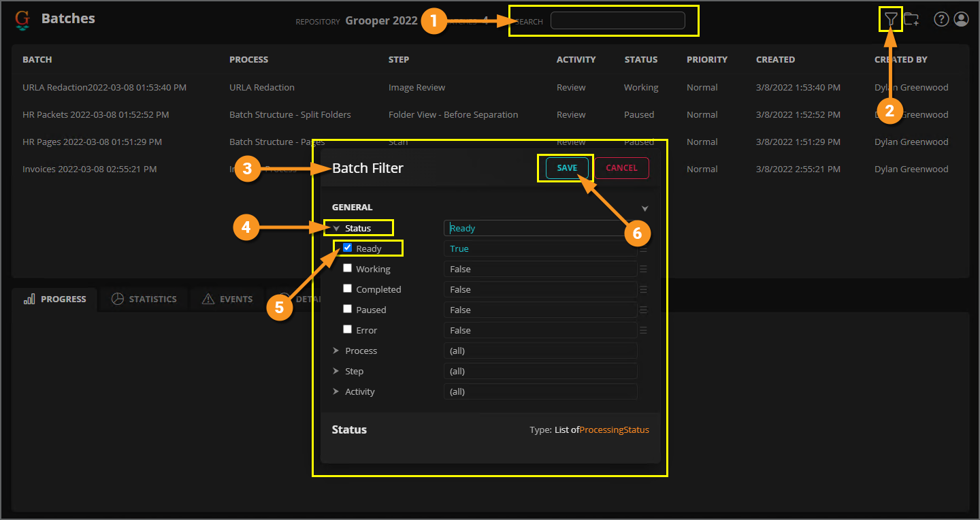Sort by the PROCESS column header

[x=249, y=60]
